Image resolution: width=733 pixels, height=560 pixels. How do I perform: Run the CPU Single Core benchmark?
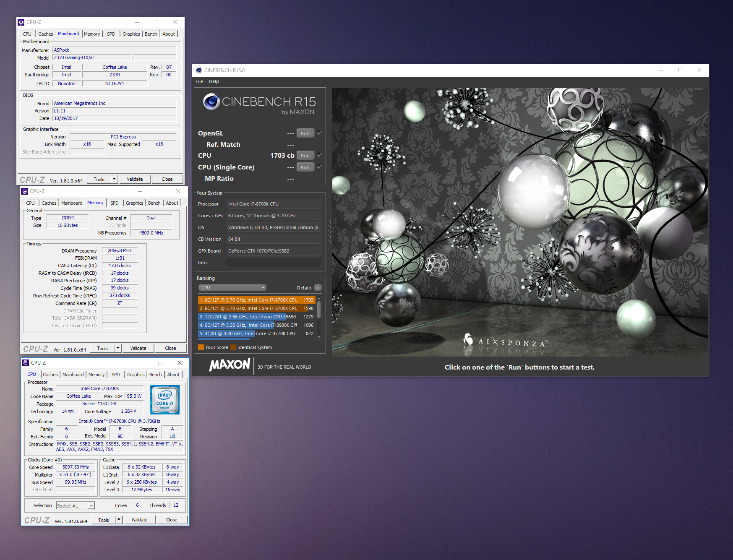pyautogui.click(x=305, y=167)
